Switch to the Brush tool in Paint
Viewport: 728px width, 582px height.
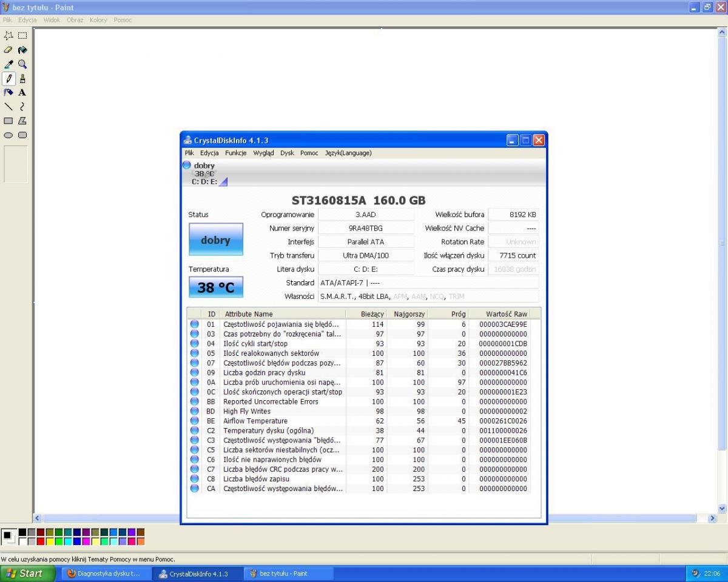tap(22, 78)
